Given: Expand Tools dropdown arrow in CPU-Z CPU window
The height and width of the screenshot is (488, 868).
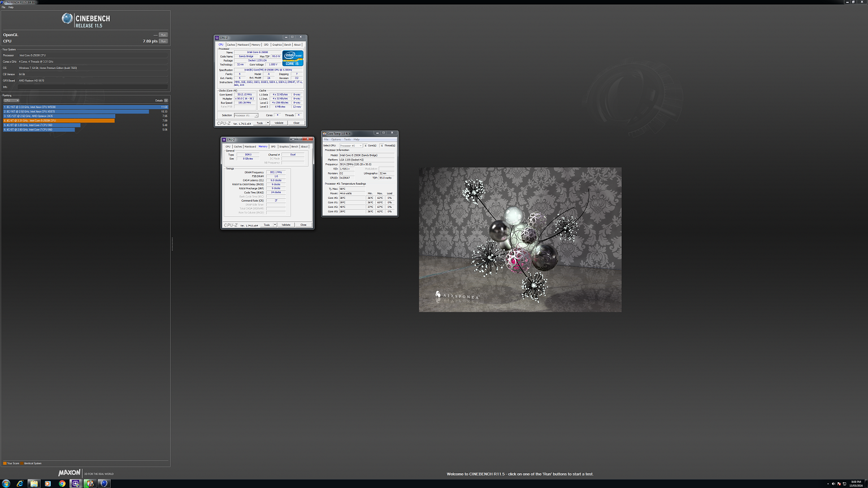Looking at the screenshot, I should (x=268, y=123).
